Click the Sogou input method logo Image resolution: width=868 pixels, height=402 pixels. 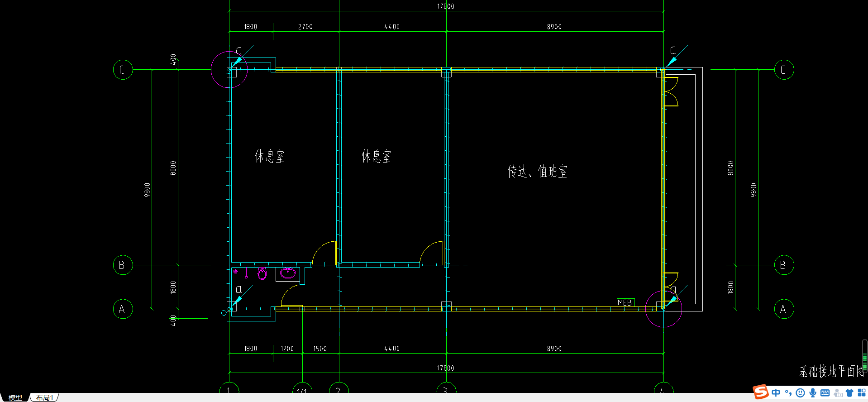click(x=761, y=392)
